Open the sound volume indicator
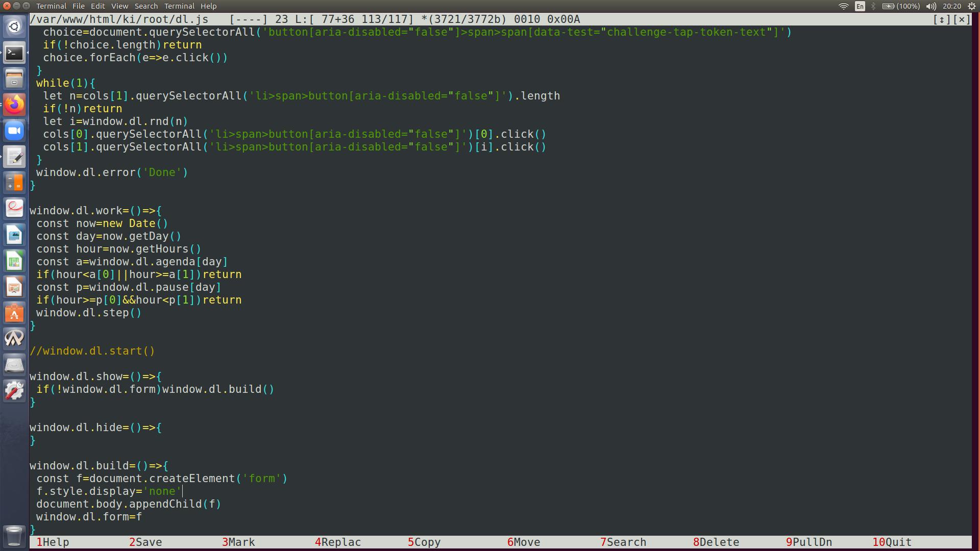This screenshot has width=980, height=551. 930,6
